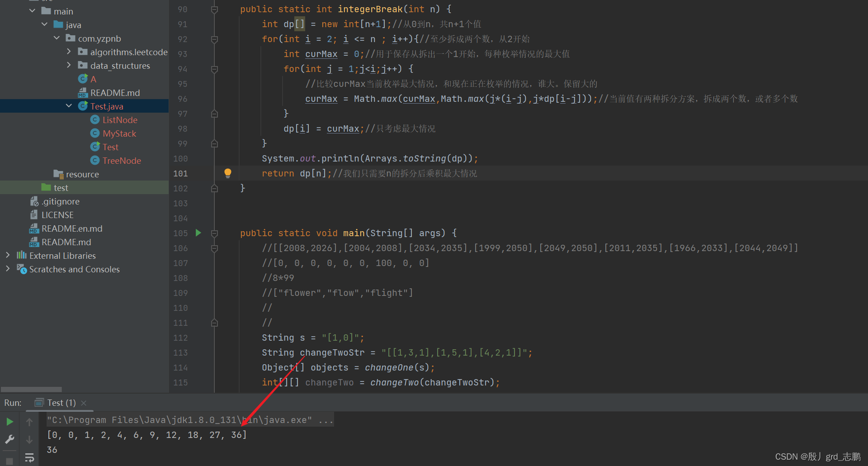Image resolution: width=868 pixels, height=466 pixels.
Task: Select the resource folder
Action: (x=82, y=174)
